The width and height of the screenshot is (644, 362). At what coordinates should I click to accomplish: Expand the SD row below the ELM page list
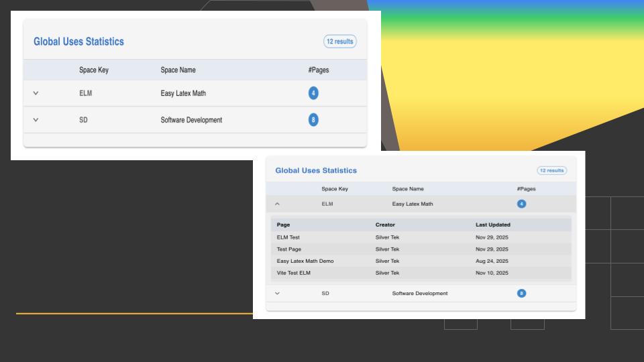(278, 293)
